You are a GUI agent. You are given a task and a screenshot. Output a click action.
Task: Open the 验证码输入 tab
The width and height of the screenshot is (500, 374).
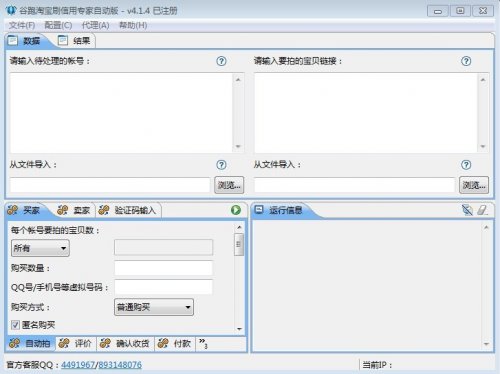pos(128,210)
